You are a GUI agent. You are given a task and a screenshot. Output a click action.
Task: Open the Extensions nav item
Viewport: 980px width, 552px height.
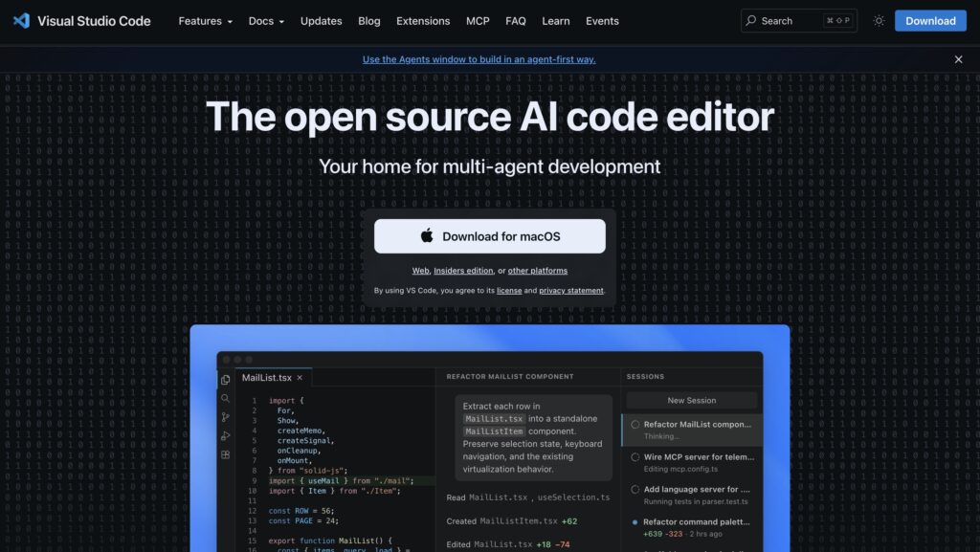(x=423, y=21)
